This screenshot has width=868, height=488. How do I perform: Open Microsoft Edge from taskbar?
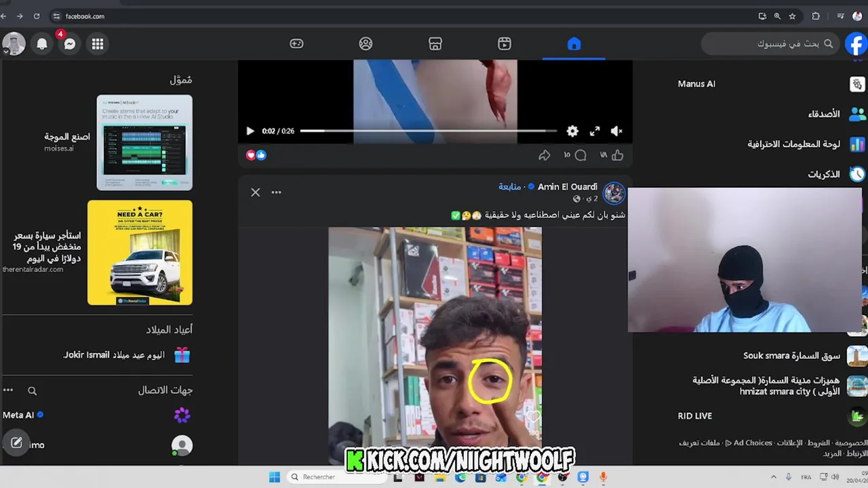[x=460, y=477]
